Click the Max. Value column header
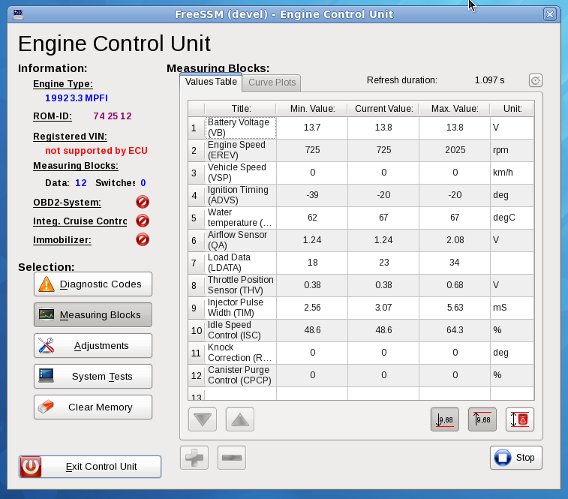Viewport: 568px width, 499px height. pos(455,109)
